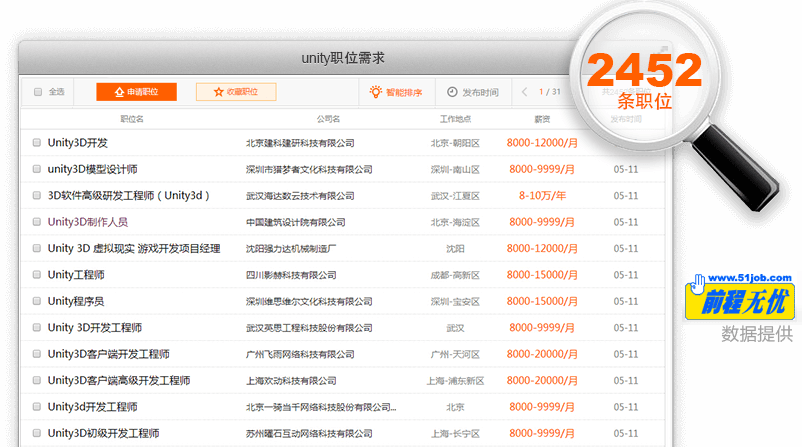Open the visited Unity3D制作人员 job link
The width and height of the screenshot is (802, 447).
click(x=88, y=222)
